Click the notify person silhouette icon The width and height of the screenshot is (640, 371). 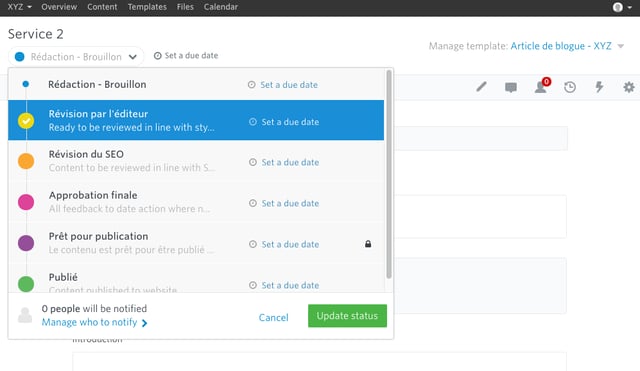pos(25,315)
